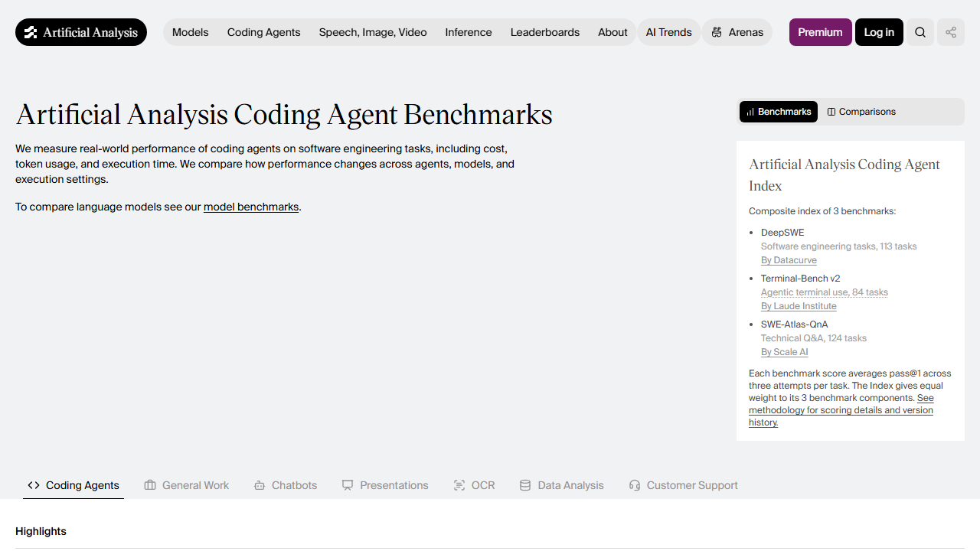Click the Log in button
The height and width of the screenshot is (551, 980).
click(x=879, y=32)
